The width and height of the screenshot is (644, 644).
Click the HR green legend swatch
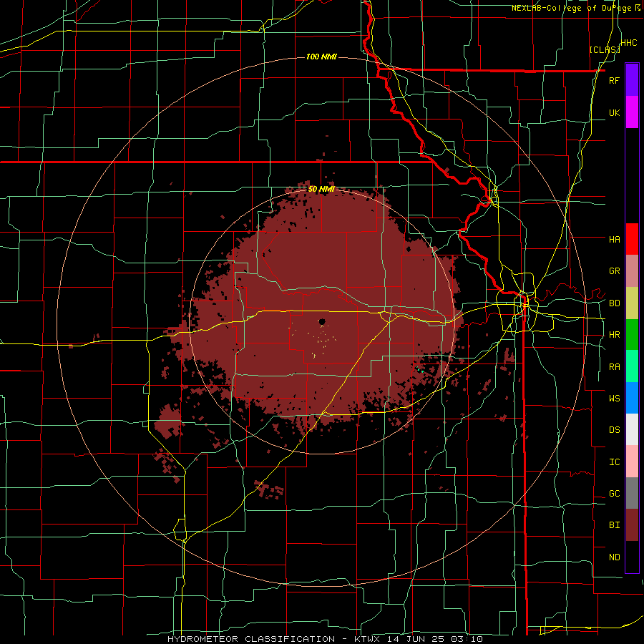pyautogui.click(x=632, y=335)
